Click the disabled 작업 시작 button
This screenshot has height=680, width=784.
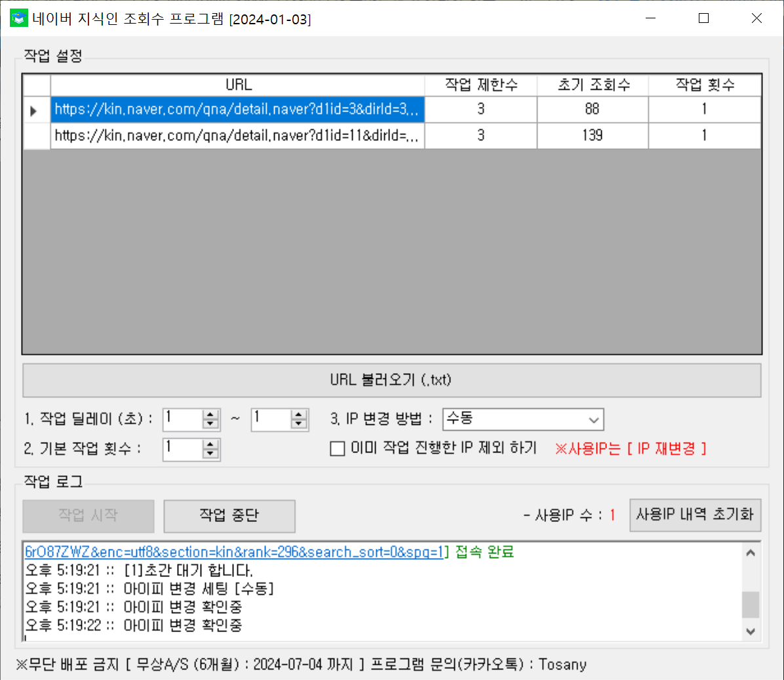pyautogui.click(x=88, y=516)
